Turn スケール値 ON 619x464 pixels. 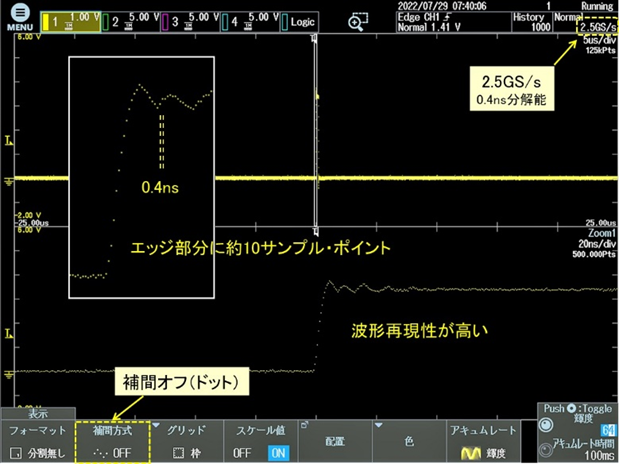[278, 453]
